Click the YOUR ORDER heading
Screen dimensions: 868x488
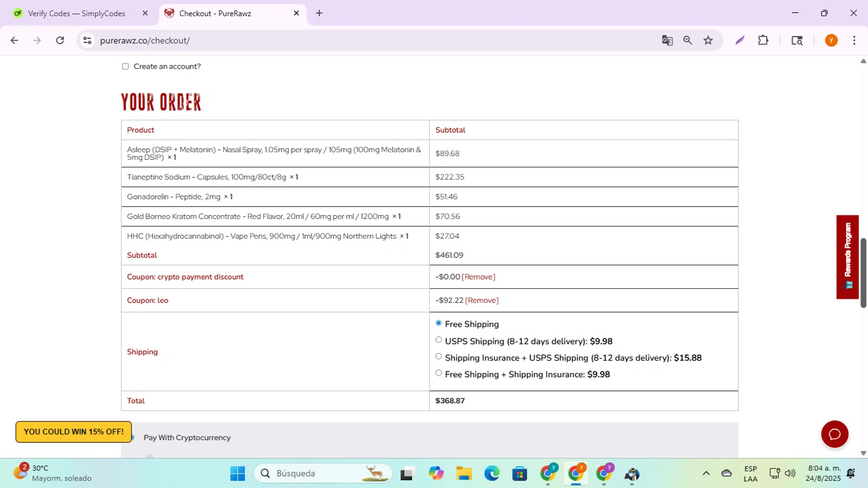tap(161, 102)
